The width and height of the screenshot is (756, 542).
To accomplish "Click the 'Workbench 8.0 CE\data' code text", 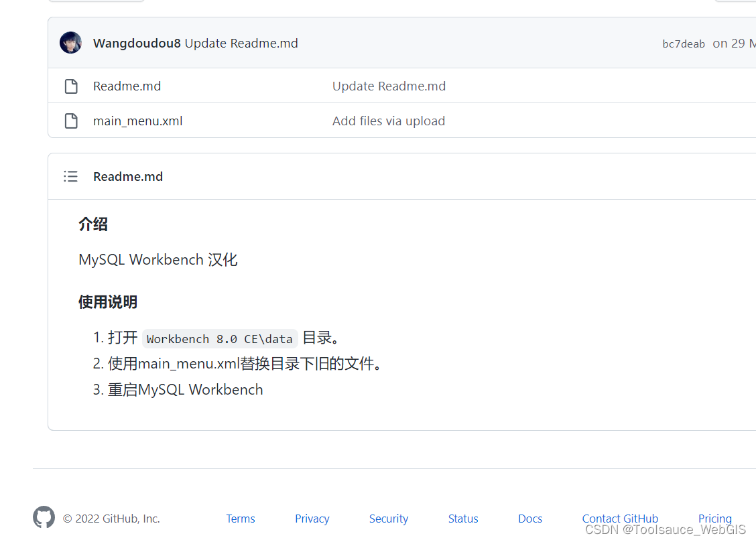I will (x=220, y=339).
